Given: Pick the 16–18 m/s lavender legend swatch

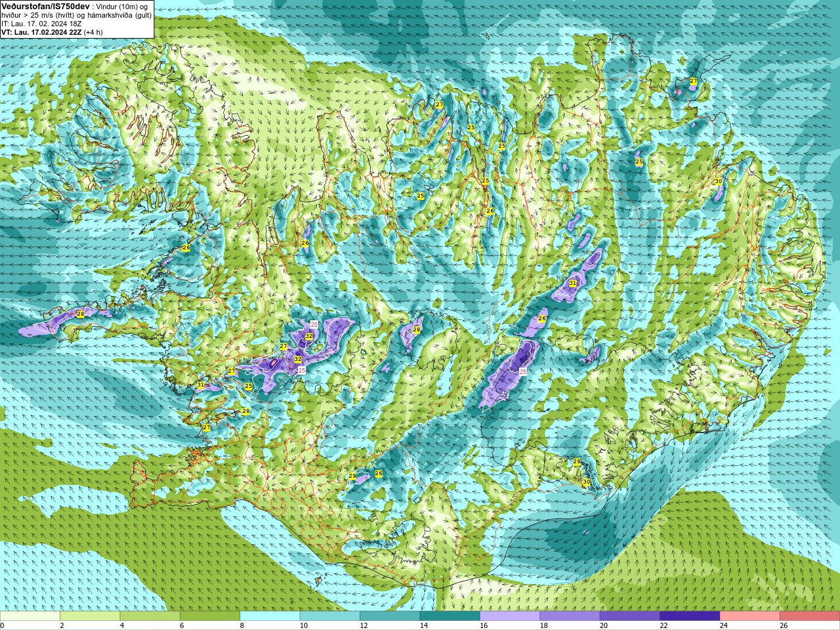Looking at the screenshot, I should point(510,616).
